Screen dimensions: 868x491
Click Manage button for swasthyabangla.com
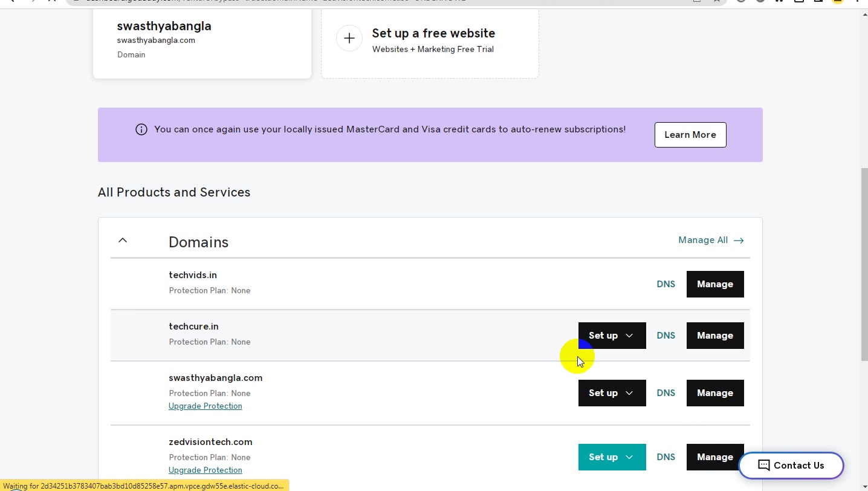[715, 393]
